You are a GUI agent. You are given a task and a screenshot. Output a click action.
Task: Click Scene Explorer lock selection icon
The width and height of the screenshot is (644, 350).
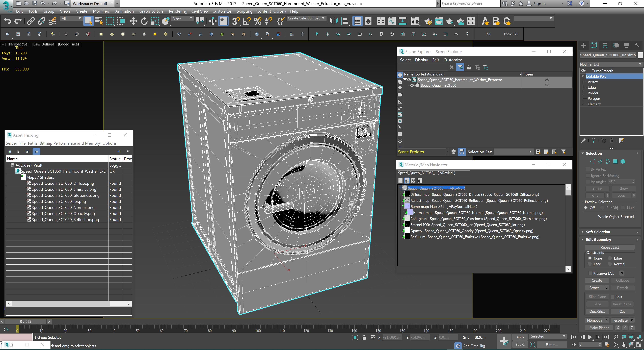click(x=469, y=67)
